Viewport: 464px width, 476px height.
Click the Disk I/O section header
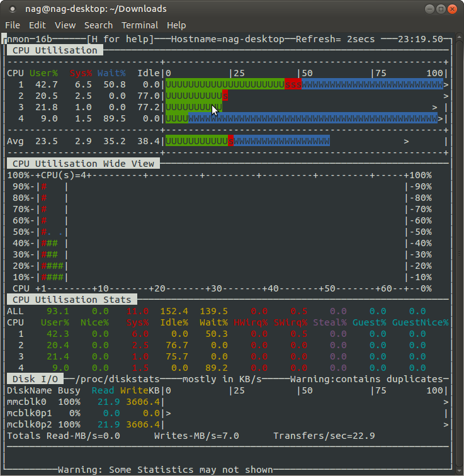(35, 379)
